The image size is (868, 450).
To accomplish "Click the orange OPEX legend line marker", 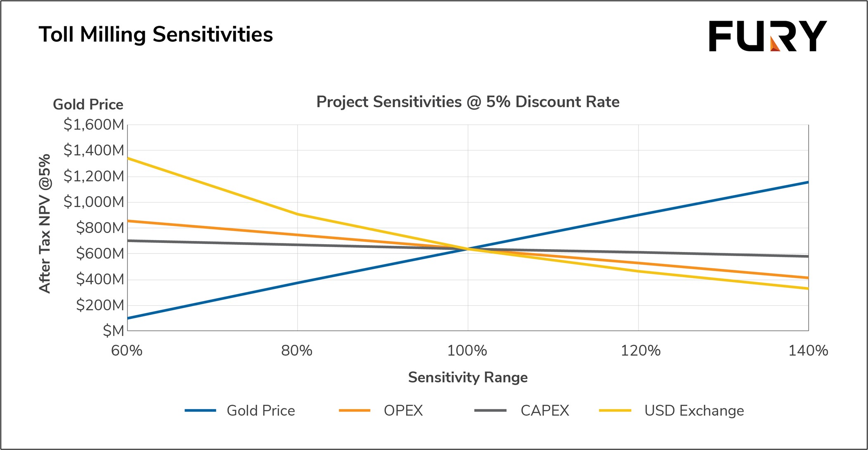I will [x=354, y=410].
